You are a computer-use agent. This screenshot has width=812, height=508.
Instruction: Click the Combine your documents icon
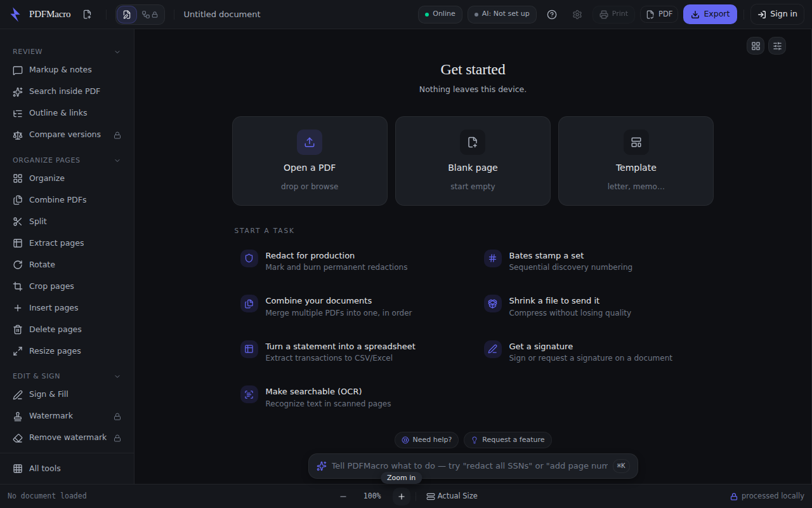pos(249,304)
